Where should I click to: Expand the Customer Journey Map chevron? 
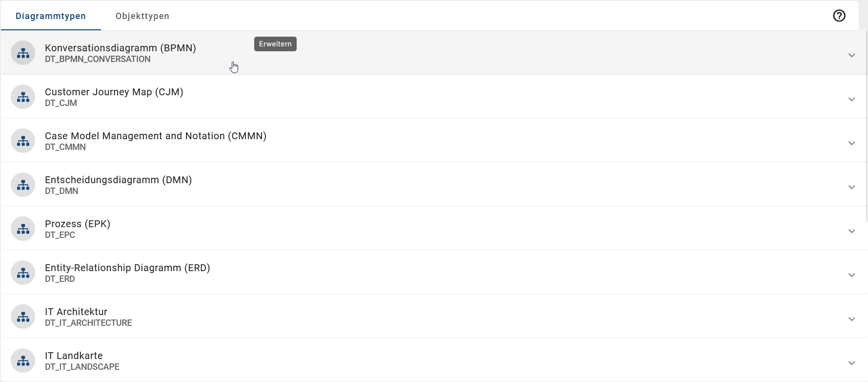tap(851, 99)
